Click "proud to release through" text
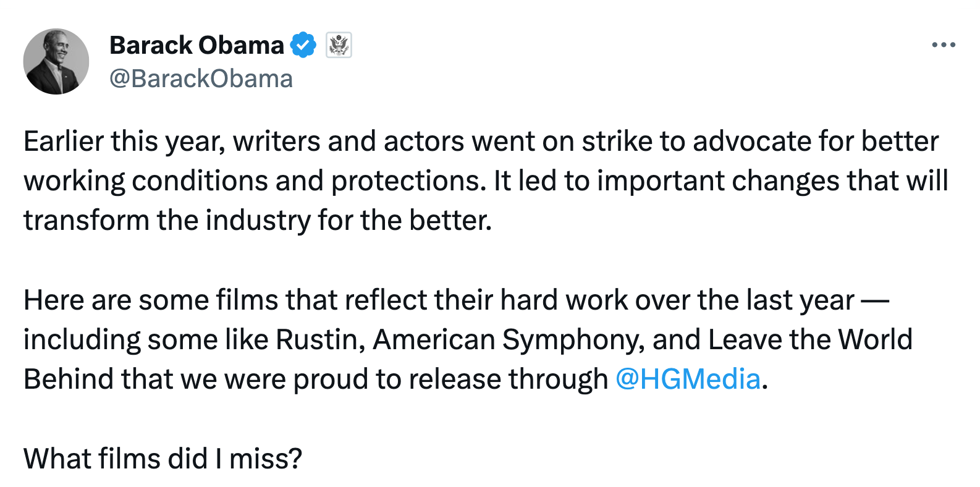This screenshot has width=980, height=487. [450, 379]
